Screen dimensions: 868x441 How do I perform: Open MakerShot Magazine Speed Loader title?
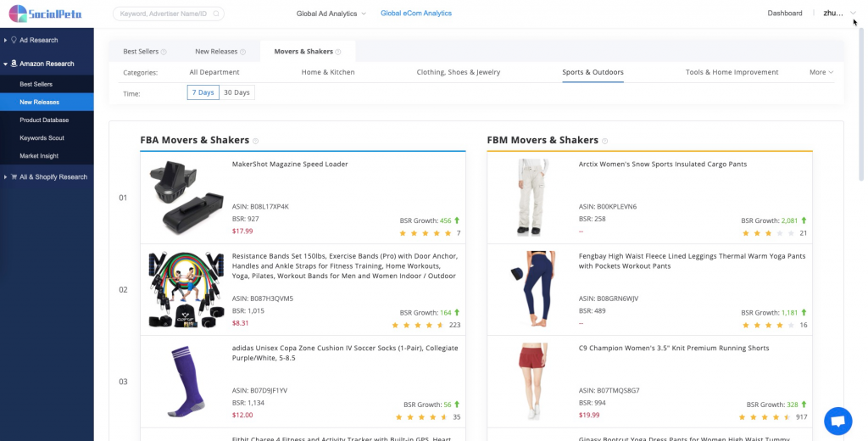click(290, 164)
